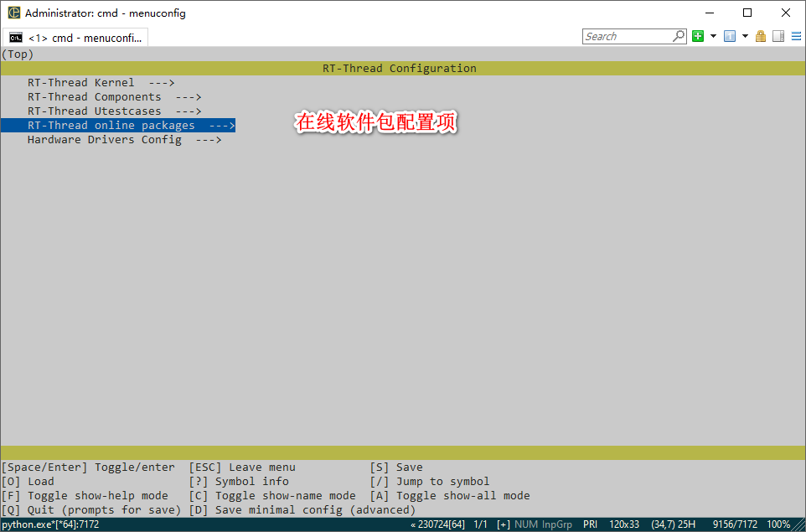The width and height of the screenshot is (806, 532).
Task: Select the cmd - menuconfig console tab
Action: point(75,38)
